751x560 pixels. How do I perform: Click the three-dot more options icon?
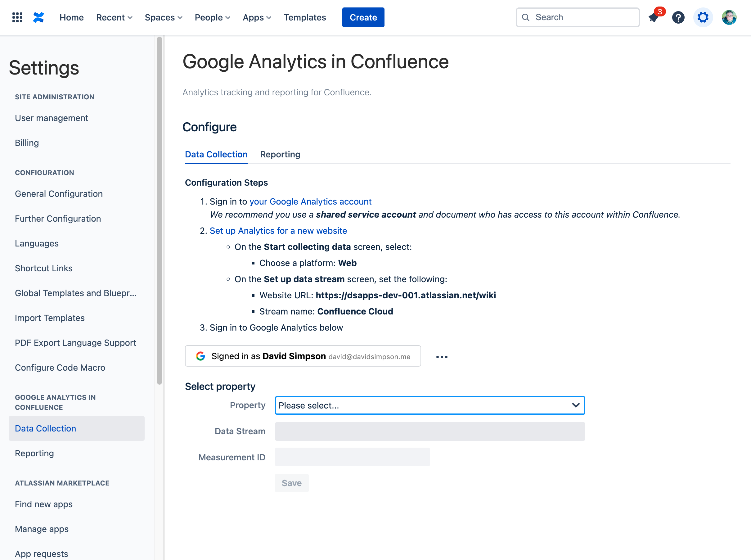442,357
